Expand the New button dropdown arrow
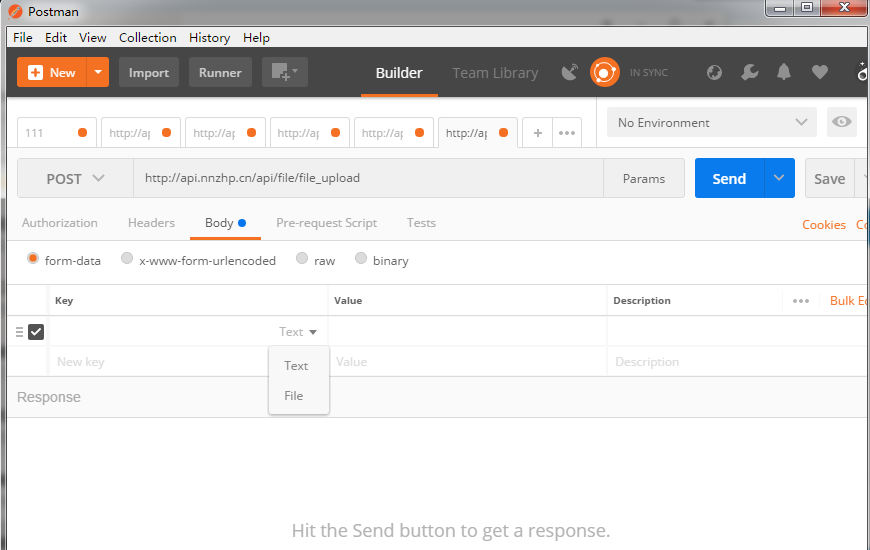The height and width of the screenshot is (550, 870). point(98,72)
